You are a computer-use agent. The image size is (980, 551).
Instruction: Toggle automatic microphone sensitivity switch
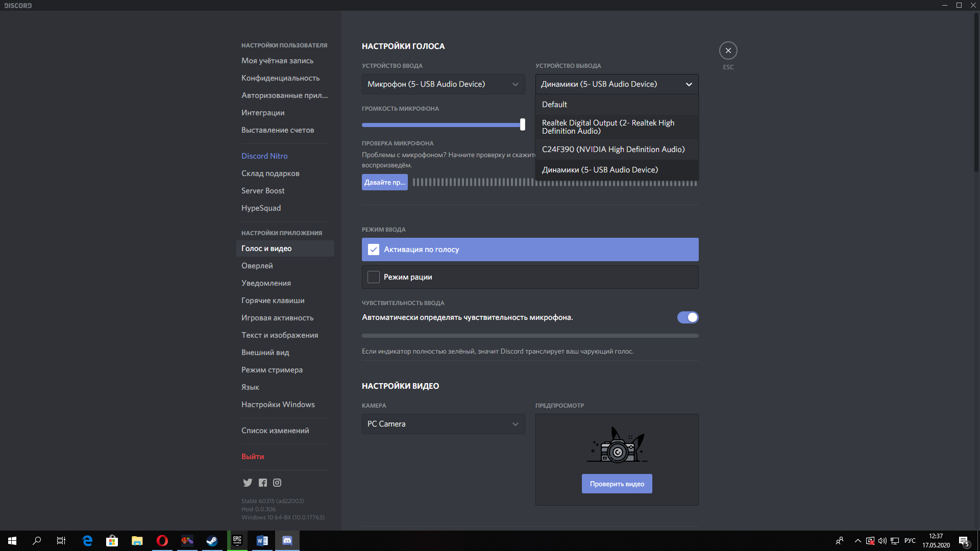click(x=688, y=317)
